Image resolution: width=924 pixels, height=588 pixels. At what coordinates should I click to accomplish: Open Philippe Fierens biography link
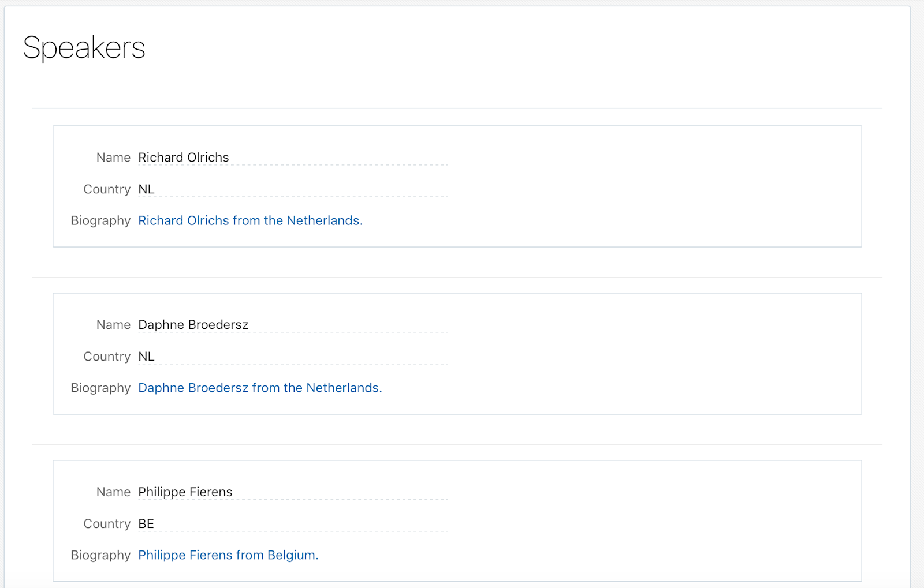228,555
